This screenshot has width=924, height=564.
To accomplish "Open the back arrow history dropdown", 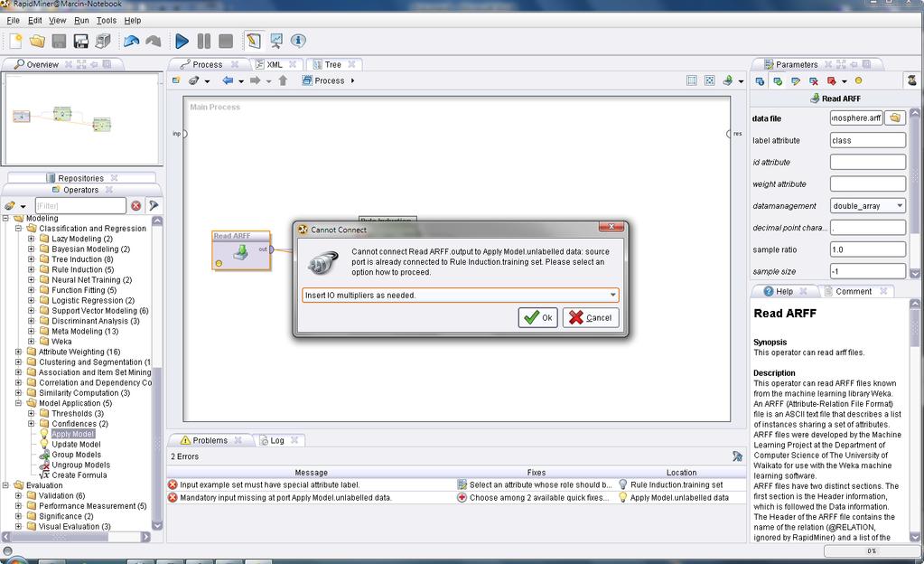I will pos(241,81).
